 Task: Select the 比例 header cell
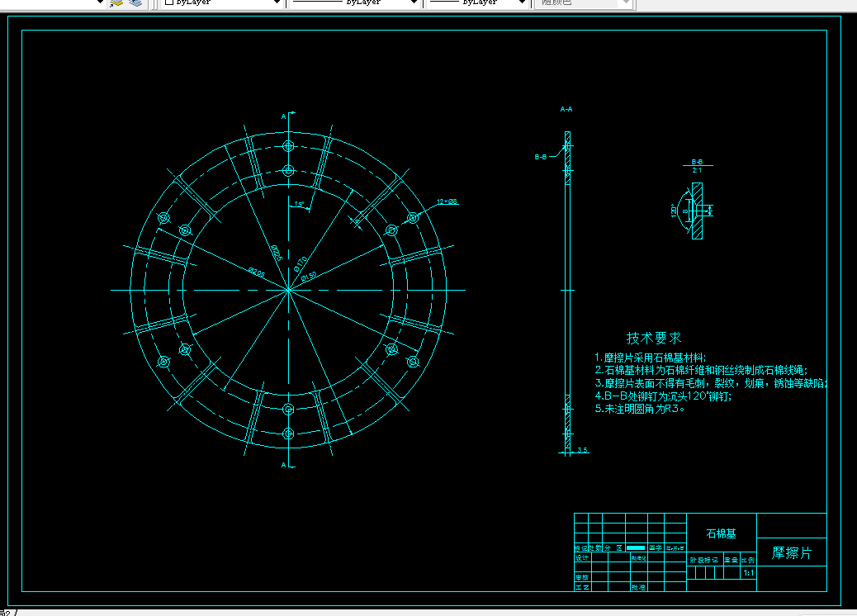point(748,560)
